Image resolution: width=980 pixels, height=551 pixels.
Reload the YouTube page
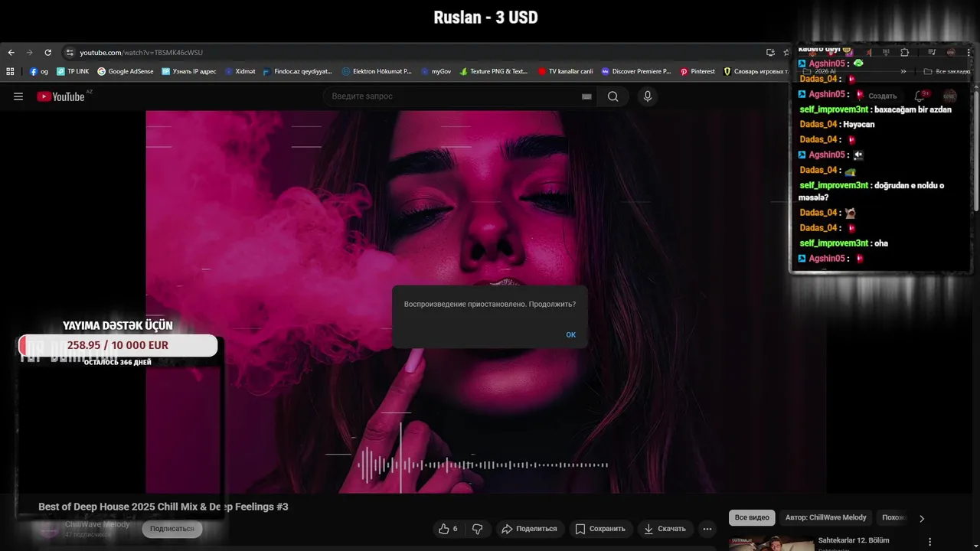click(x=47, y=52)
